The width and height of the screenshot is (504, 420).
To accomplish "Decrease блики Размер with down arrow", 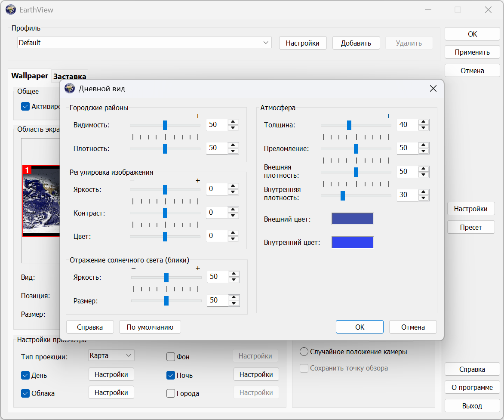I will pos(234,303).
